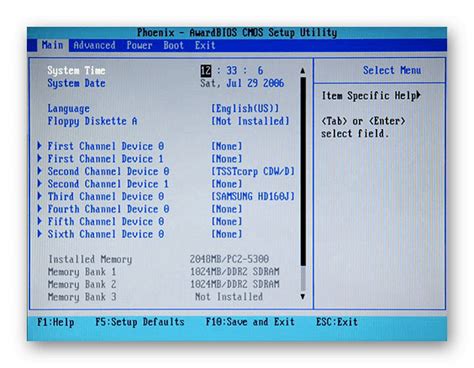Select Sixth Channel Device 0 label
474x368 pixels.
tap(106, 234)
